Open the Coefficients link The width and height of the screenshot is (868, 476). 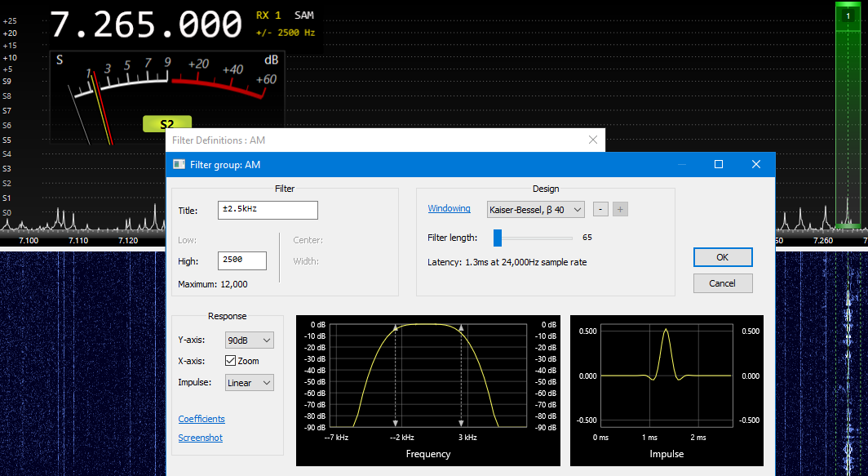[x=201, y=419]
